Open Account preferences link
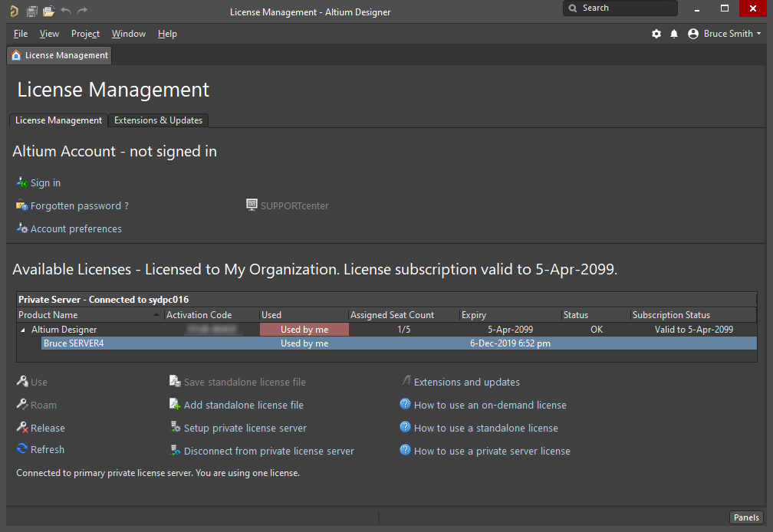 coord(75,228)
